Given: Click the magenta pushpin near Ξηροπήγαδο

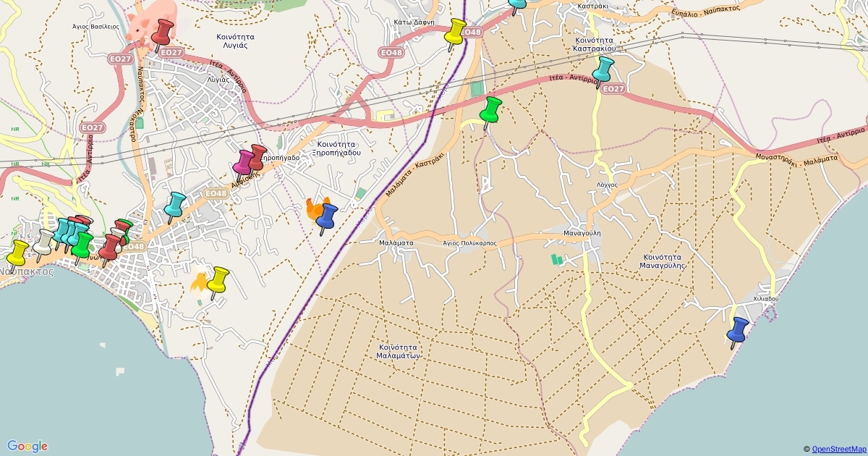Looking at the screenshot, I should tap(243, 163).
